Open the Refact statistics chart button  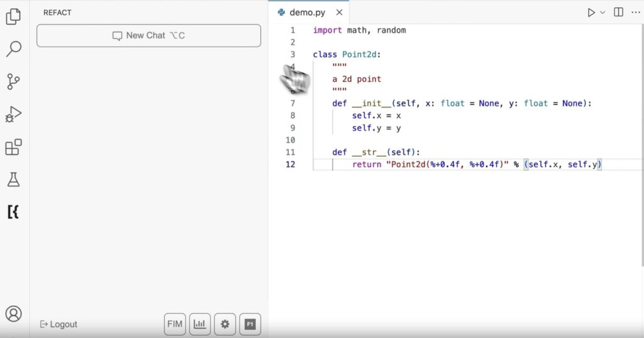200,324
